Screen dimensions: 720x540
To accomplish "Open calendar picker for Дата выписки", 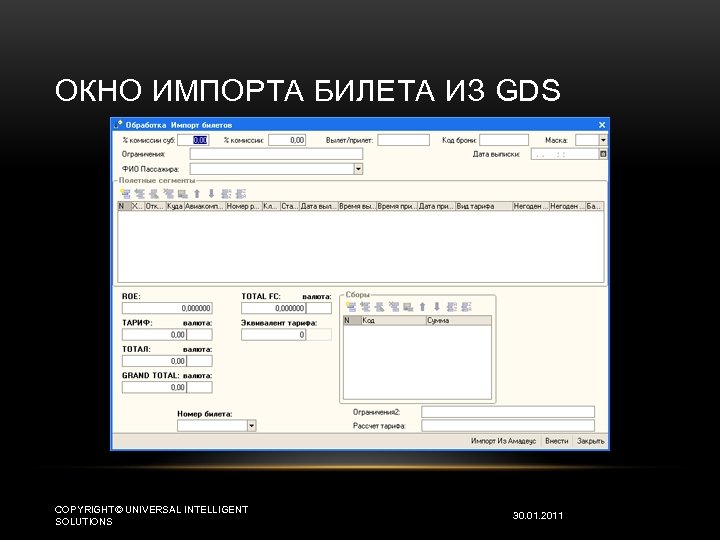I will pos(603,154).
